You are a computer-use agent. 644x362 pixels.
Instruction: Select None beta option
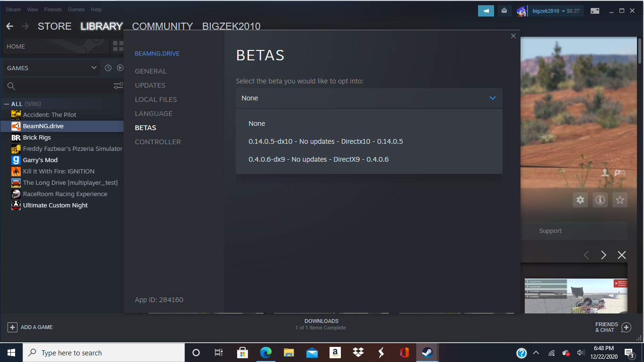coord(369,123)
